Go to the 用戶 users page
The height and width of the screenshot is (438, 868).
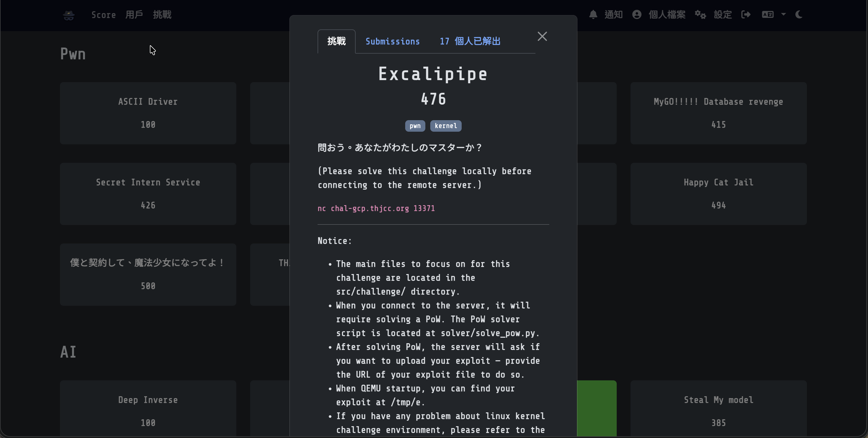pos(134,14)
